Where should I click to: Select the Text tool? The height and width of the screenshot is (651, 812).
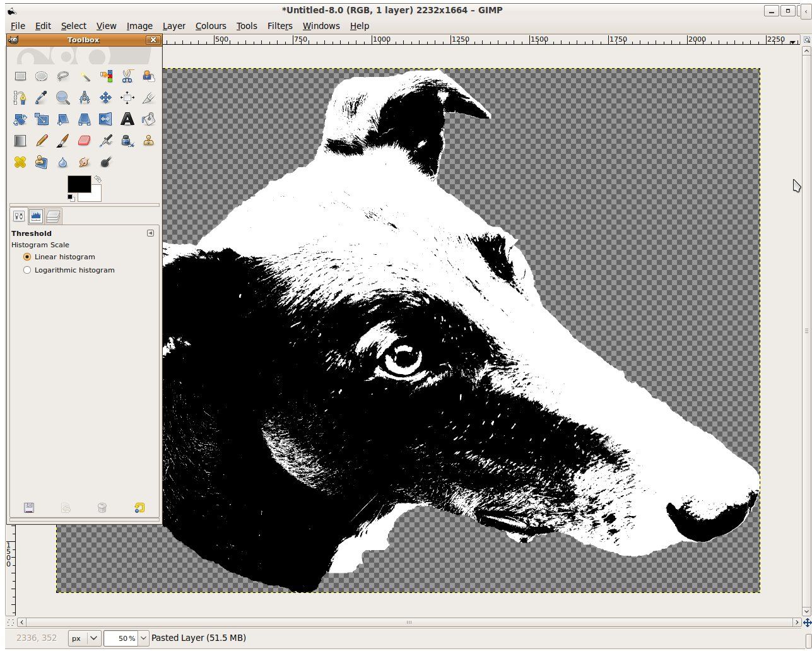click(127, 119)
